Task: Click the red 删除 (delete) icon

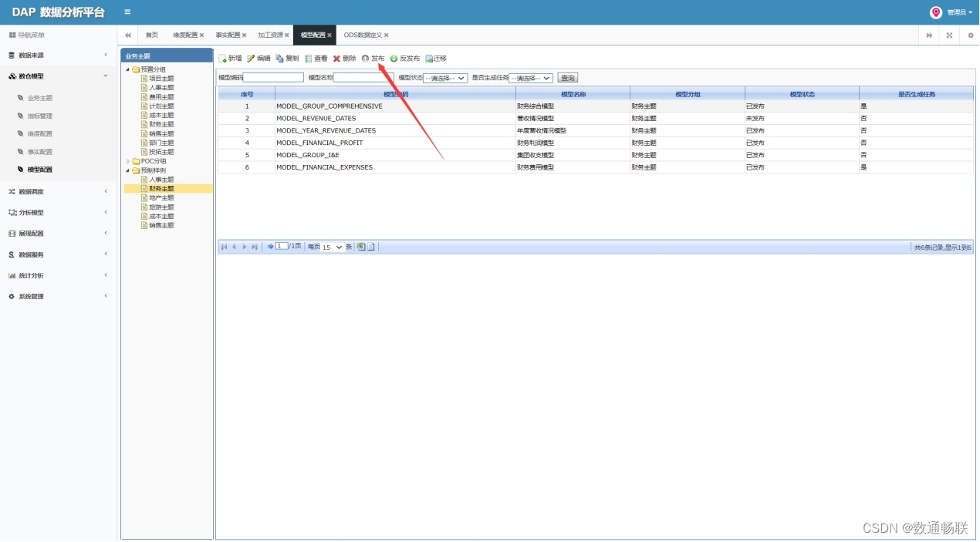Action: [x=336, y=59]
